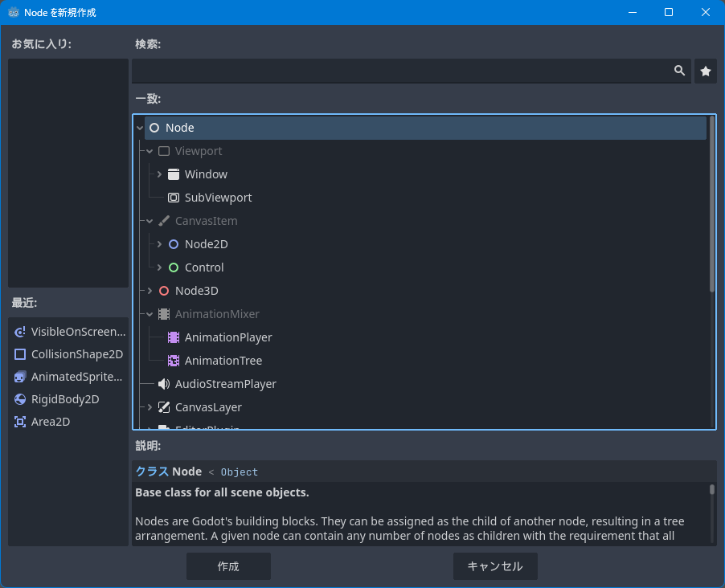Choose RigidBody2D from the recent list
Screen dimensions: 725x588
pos(68,399)
